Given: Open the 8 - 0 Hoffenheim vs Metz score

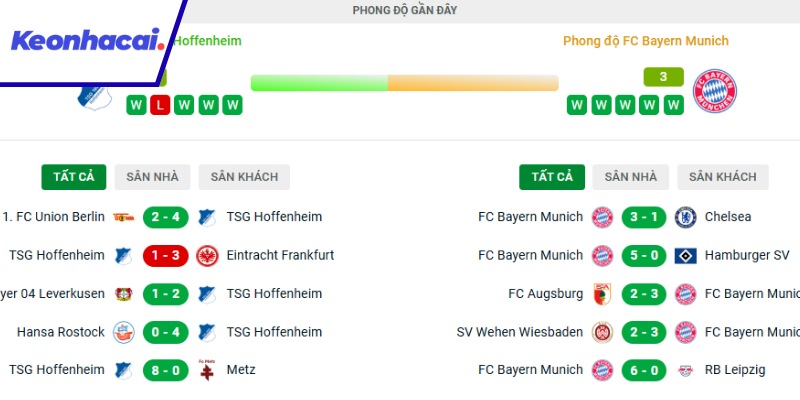Looking at the screenshot, I should 165,370.
